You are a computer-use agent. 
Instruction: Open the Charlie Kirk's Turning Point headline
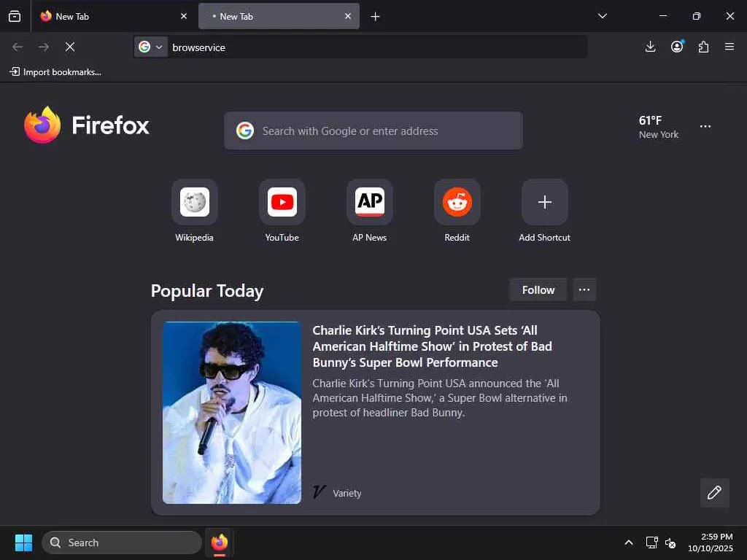click(432, 346)
